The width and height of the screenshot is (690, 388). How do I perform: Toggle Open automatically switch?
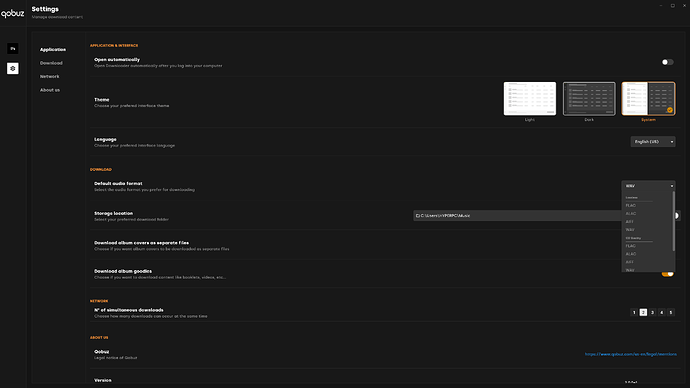pos(667,62)
